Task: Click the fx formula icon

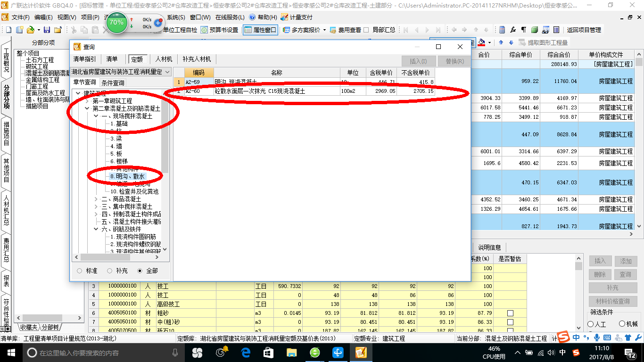Action: [513, 30]
